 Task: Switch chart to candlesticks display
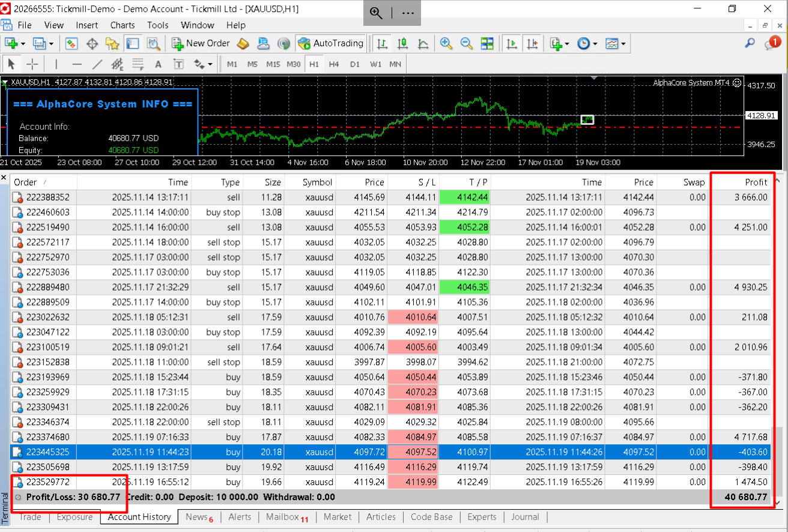(402, 43)
